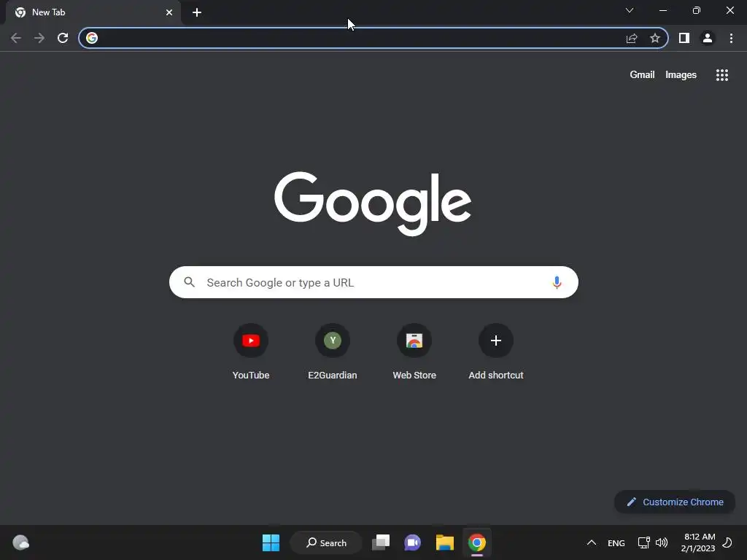Click the address bar field

[373, 38]
